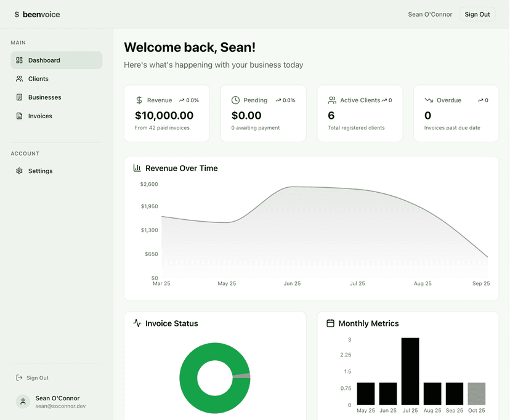Click the Clients people icon
510x420 pixels.
click(x=20, y=79)
